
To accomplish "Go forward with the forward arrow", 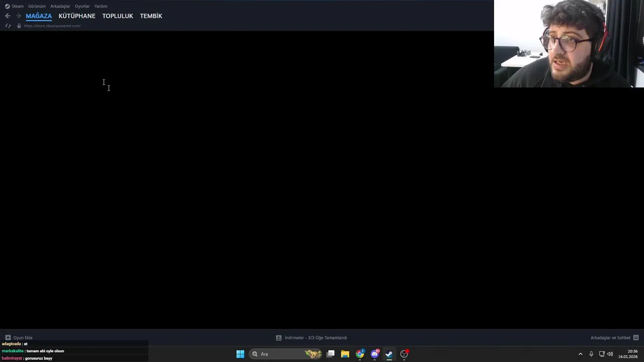I will pos(18,16).
